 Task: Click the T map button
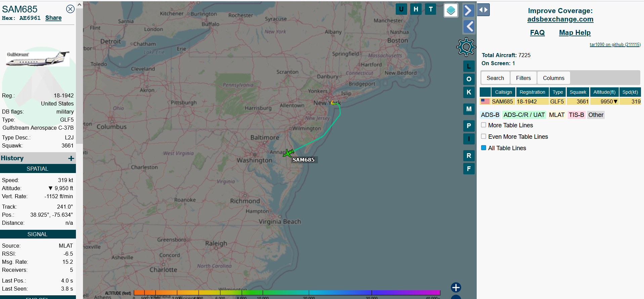431,9
